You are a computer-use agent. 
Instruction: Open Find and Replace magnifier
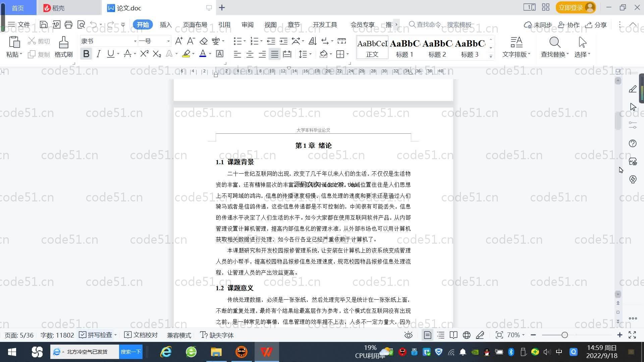555,42
